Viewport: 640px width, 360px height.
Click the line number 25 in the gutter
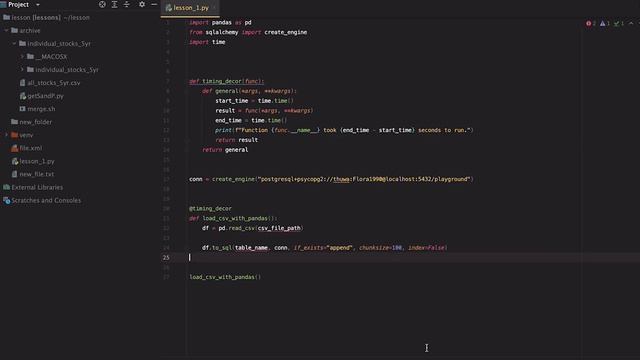tap(166, 258)
